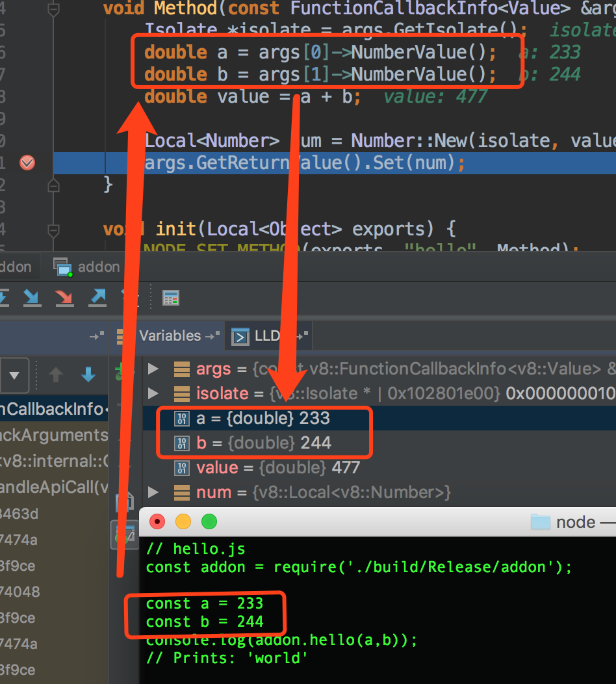Image resolution: width=616 pixels, height=684 pixels.
Task: Click the 'double b = args[1]' code line
Action: tap(320, 74)
